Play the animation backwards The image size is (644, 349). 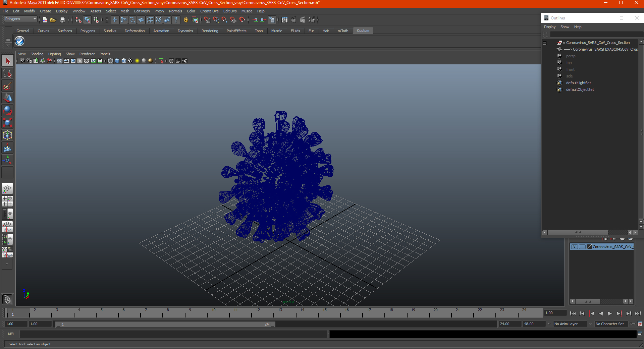(x=601, y=313)
